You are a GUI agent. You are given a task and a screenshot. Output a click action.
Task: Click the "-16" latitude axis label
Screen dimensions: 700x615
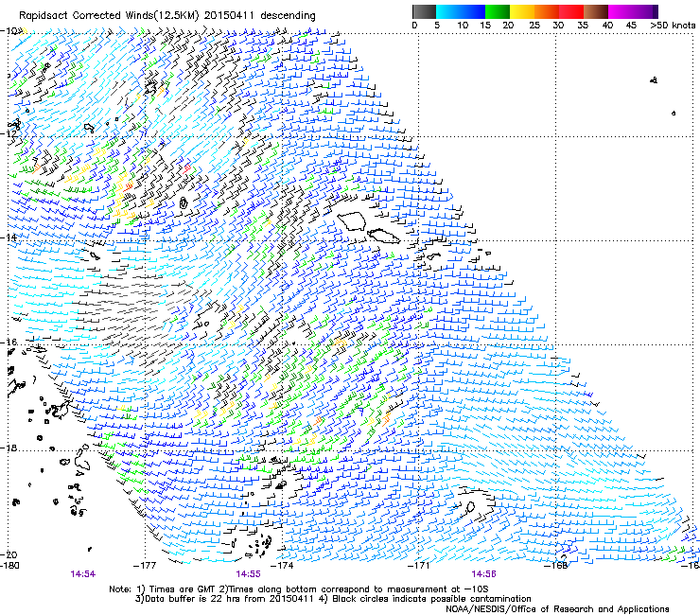[x=9, y=343]
